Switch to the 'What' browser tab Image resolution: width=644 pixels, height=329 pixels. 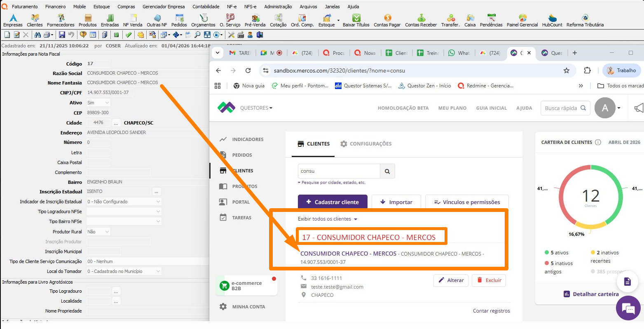(x=459, y=53)
